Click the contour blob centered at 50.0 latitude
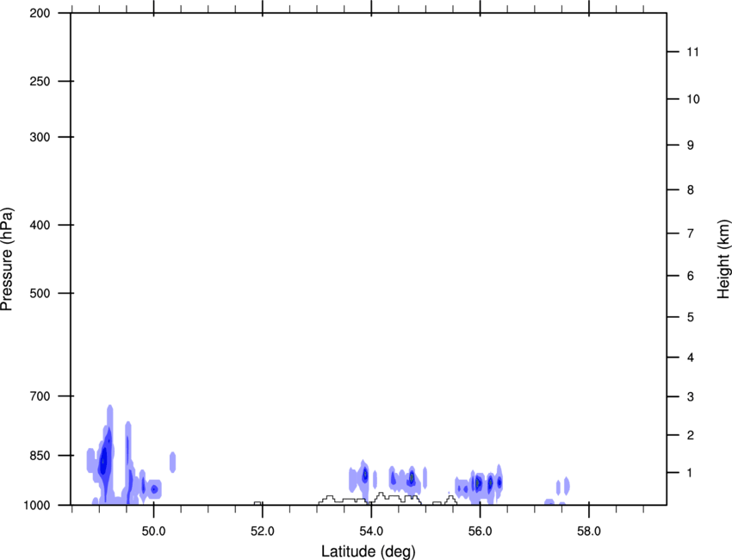 click(x=153, y=489)
